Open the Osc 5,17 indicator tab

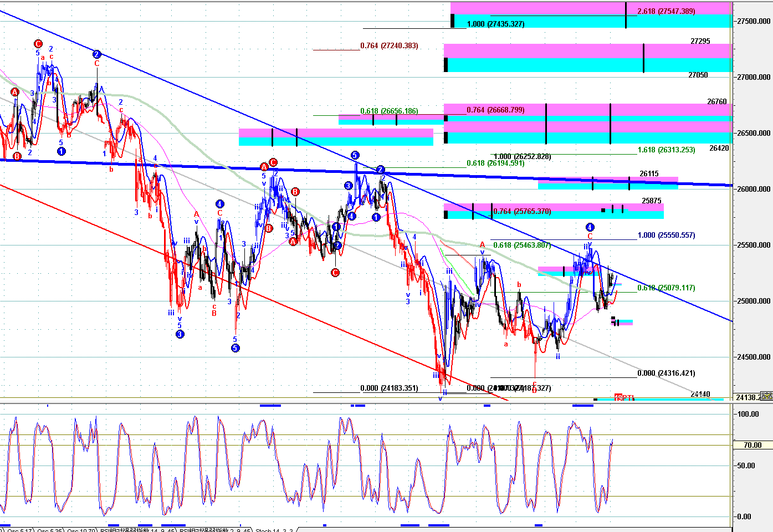[18, 530]
